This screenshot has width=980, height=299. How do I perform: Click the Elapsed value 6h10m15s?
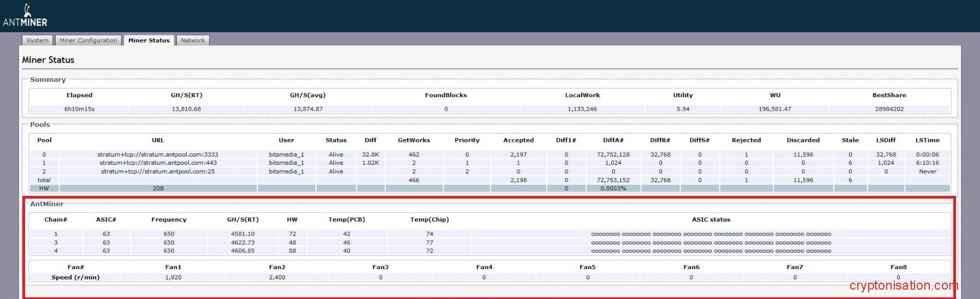(x=79, y=109)
